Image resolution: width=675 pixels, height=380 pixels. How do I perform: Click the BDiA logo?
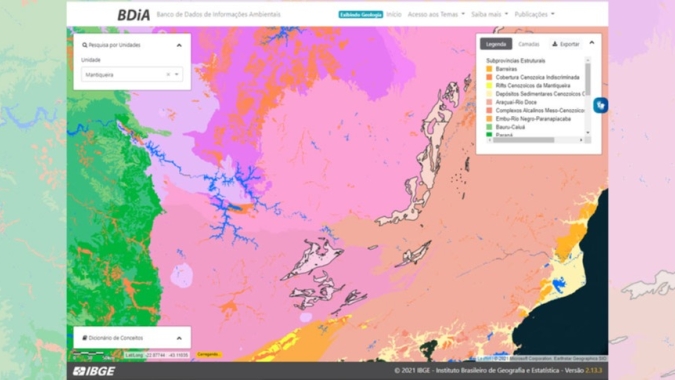point(134,15)
